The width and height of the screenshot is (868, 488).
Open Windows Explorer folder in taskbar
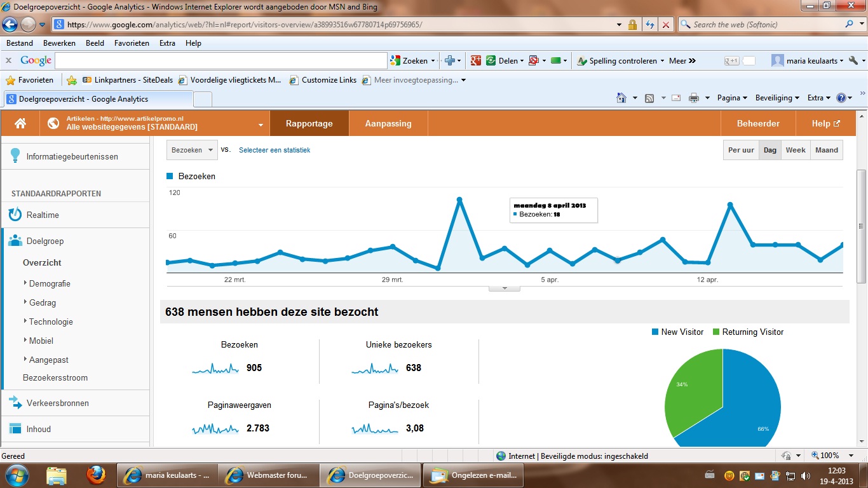(x=57, y=475)
